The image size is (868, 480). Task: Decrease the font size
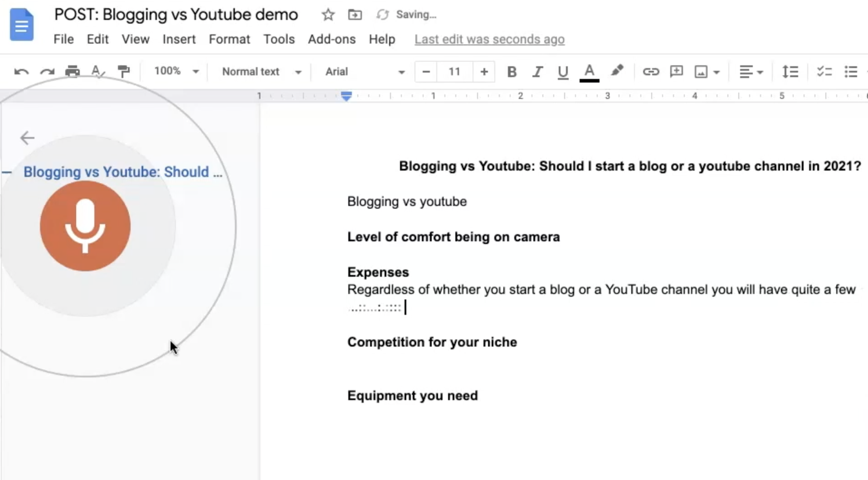[x=426, y=72]
